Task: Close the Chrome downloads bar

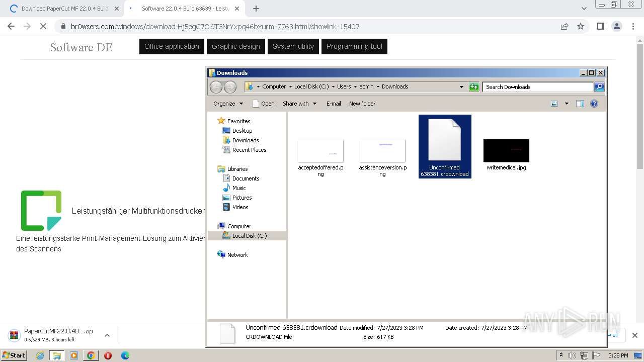Action: (635, 335)
